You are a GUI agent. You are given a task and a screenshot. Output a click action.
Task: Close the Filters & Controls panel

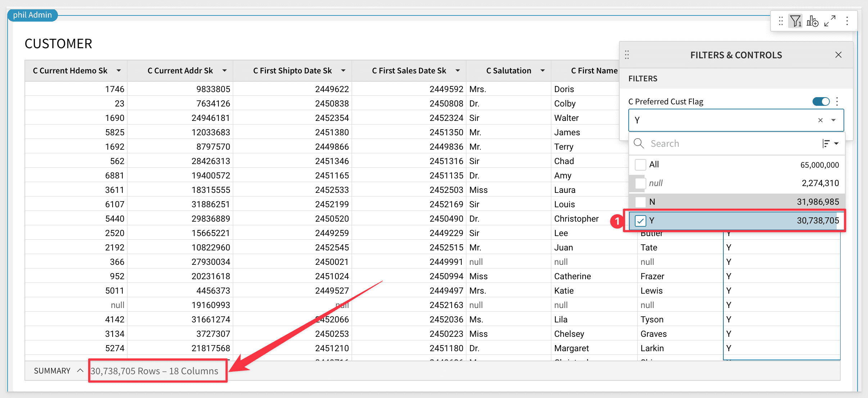838,55
